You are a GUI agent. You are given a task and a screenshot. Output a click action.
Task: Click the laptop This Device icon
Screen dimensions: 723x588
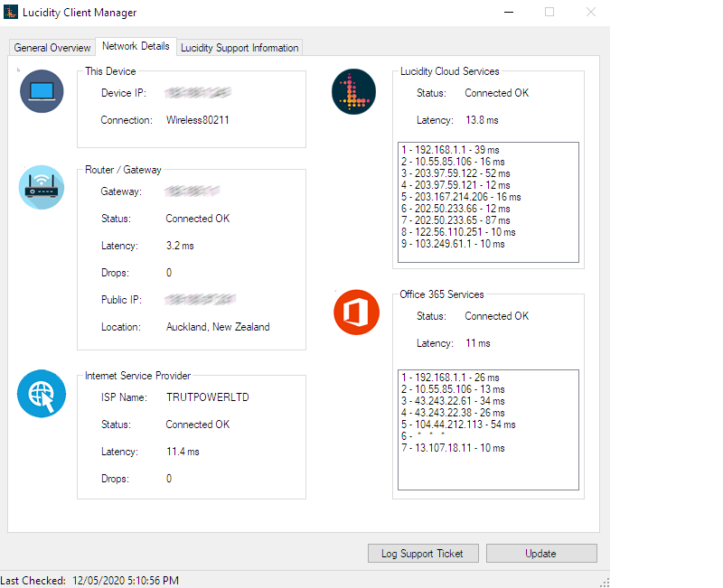click(x=42, y=91)
